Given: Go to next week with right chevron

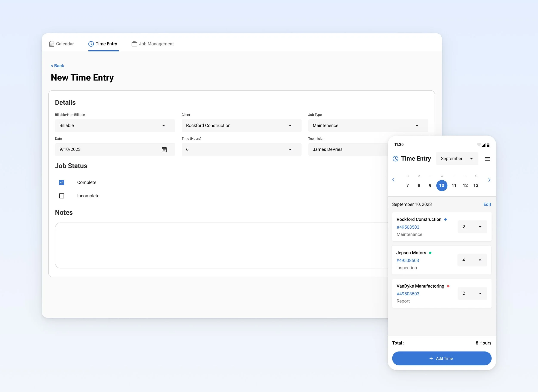Looking at the screenshot, I should click(489, 180).
